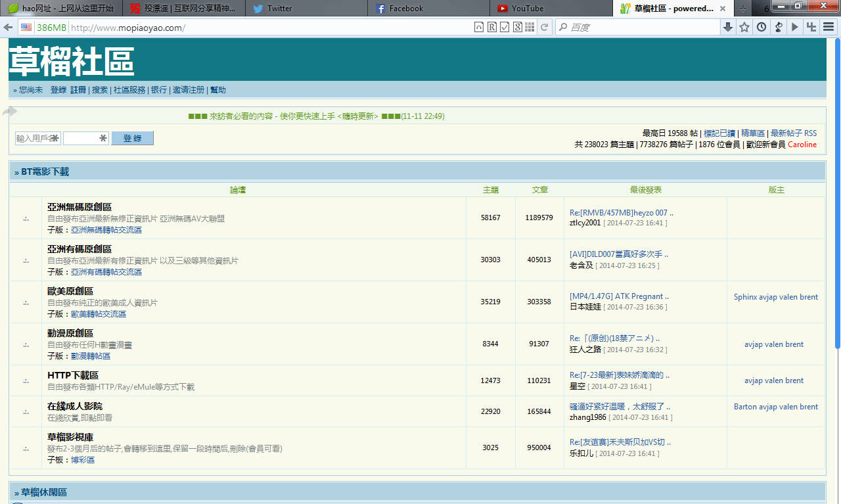Open the 註冊 register link
841x504 pixels.
pos(78,90)
